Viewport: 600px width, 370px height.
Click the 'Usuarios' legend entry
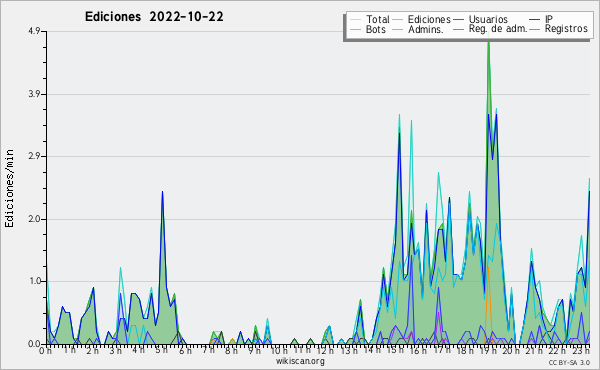(488, 19)
